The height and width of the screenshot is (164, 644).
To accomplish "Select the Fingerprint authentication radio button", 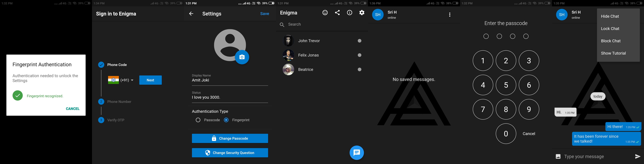I will 226,120.
